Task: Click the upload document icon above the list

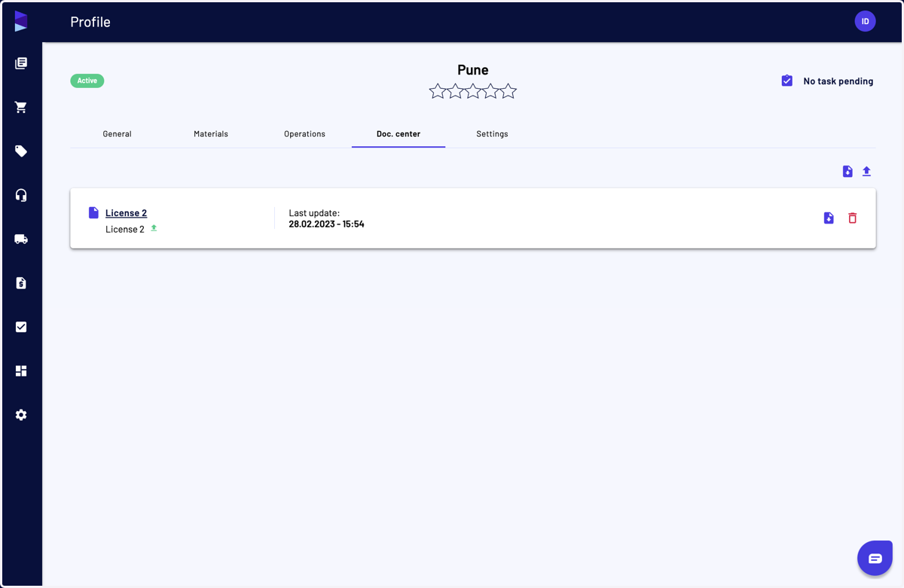Action: tap(866, 172)
